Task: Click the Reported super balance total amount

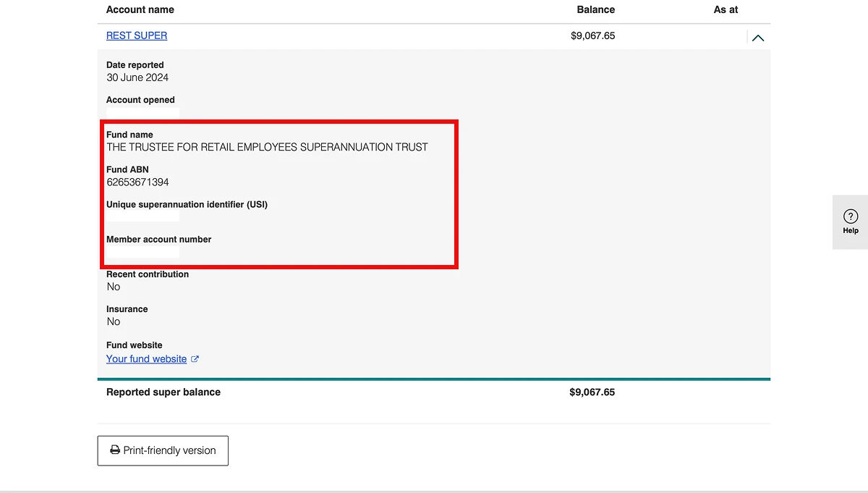Action: (x=592, y=392)
